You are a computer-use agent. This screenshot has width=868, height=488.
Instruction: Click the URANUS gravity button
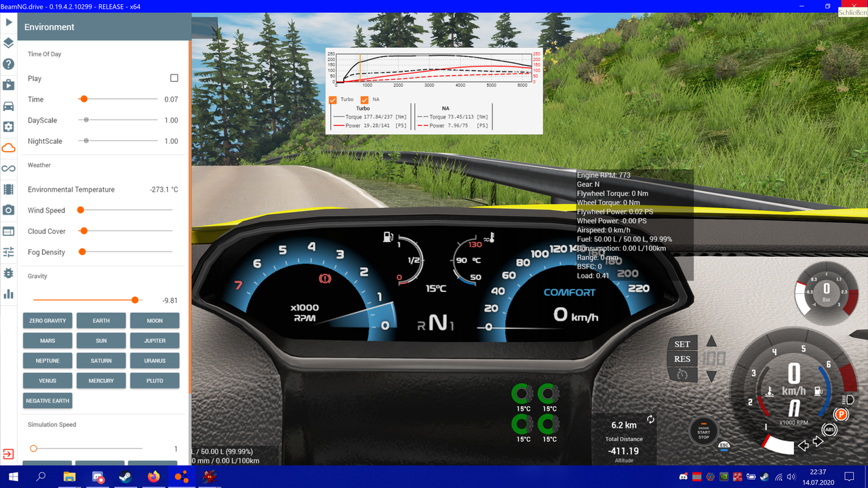[155, 361]
